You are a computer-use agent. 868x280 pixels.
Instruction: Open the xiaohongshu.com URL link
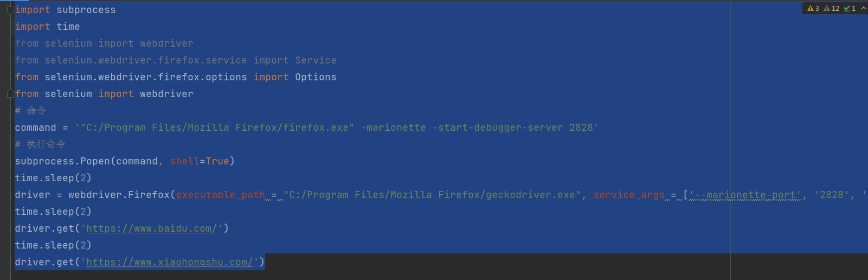(x=169, y=262)
